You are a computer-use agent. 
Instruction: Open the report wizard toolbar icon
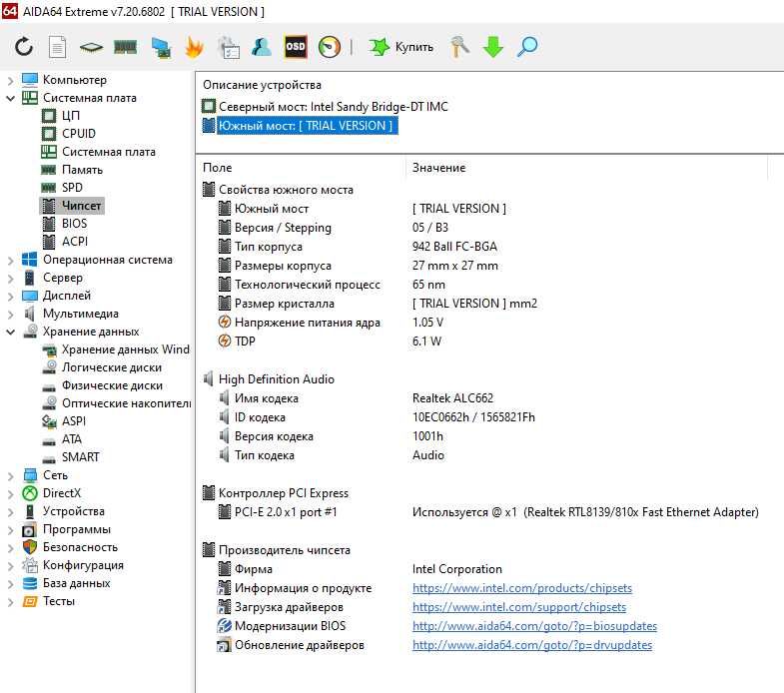point(229,48)
